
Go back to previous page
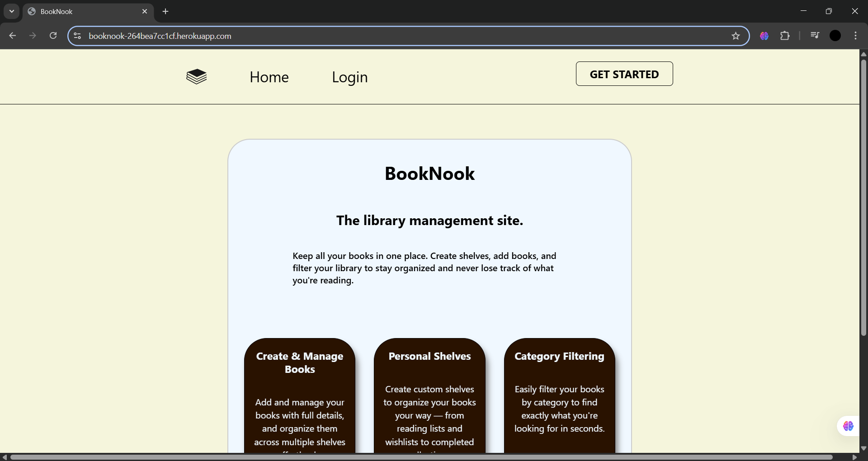(13, 36)
